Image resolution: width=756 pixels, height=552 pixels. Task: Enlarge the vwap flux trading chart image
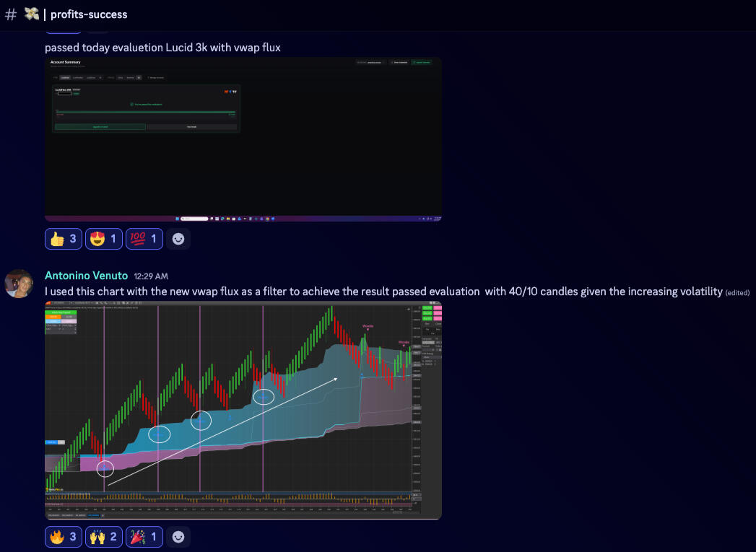(243, 411)
